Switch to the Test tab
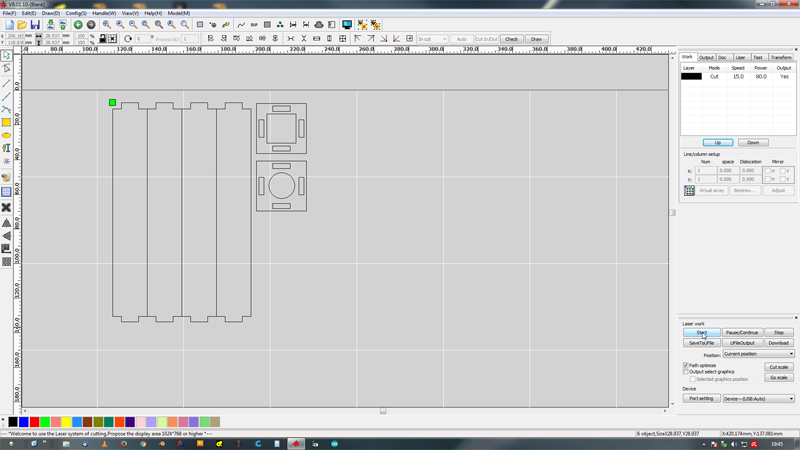Screen dimensions: 800x450 (758, 57)
